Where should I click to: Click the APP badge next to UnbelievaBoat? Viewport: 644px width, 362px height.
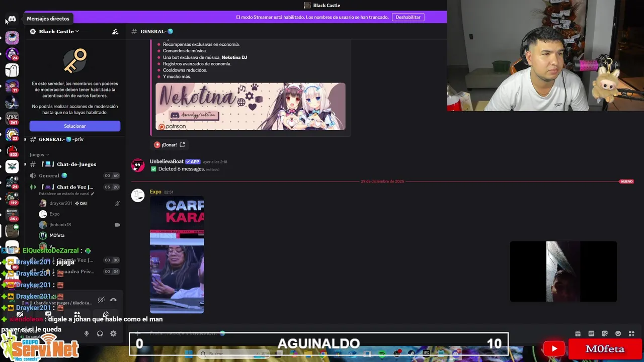[x=193, y=162]
